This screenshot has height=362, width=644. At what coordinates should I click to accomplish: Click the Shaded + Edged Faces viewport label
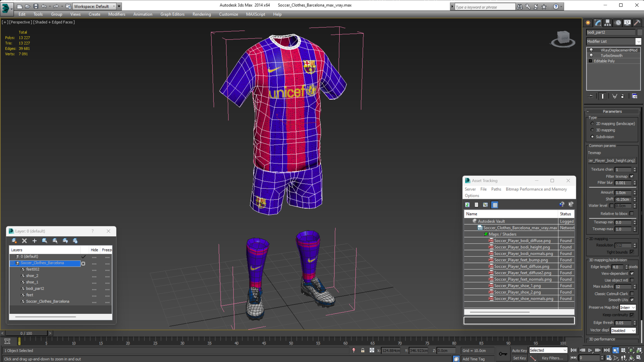click(x=54, y=22)
